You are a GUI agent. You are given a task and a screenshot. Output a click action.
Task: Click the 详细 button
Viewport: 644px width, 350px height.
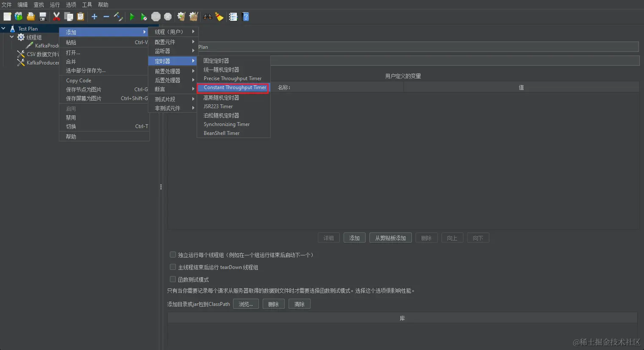(328, 238)
